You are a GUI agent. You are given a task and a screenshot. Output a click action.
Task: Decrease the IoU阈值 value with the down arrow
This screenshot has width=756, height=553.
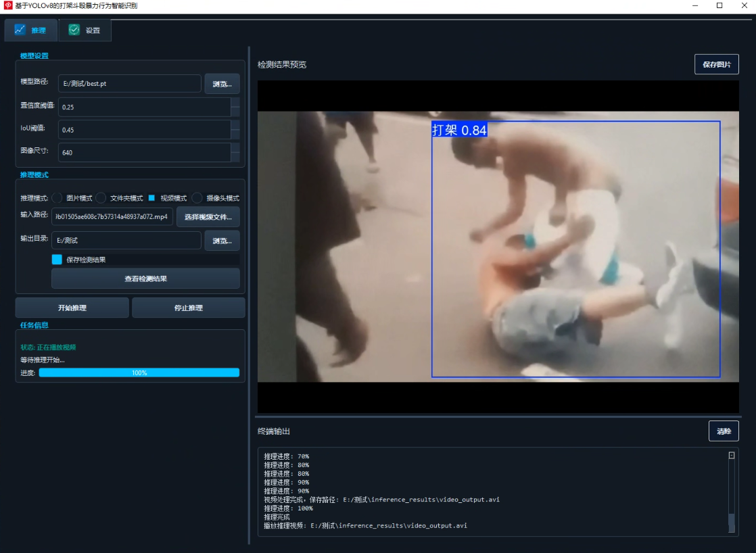(235, 134)
